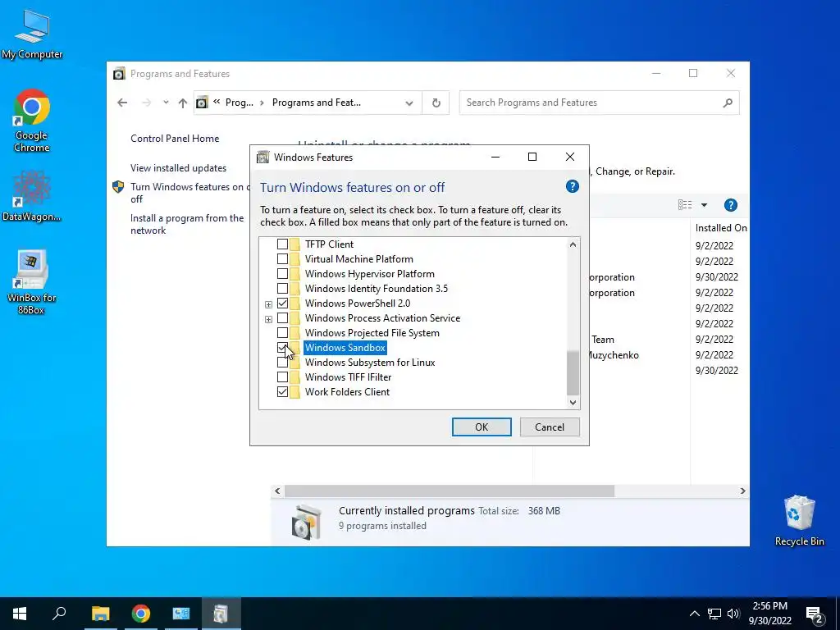This screenshot has height=630, width=840.
Task: Click help icon in Windows Features dialog
Action: (572, 186)
